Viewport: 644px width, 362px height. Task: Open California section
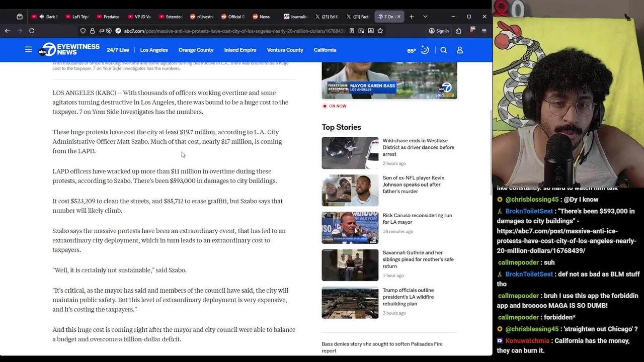tap(325, 50)
